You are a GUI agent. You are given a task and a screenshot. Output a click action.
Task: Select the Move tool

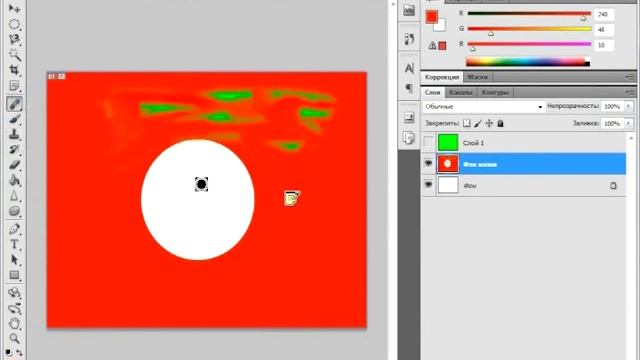point(14,9)
